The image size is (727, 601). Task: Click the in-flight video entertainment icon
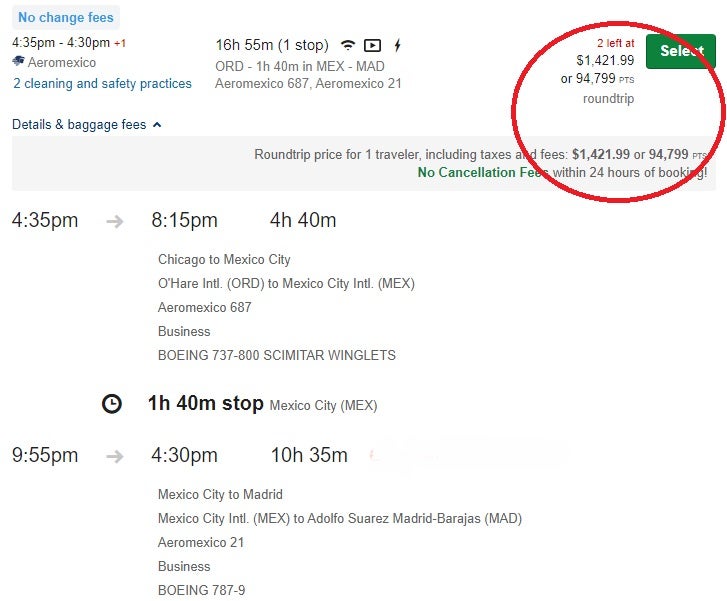372,45
